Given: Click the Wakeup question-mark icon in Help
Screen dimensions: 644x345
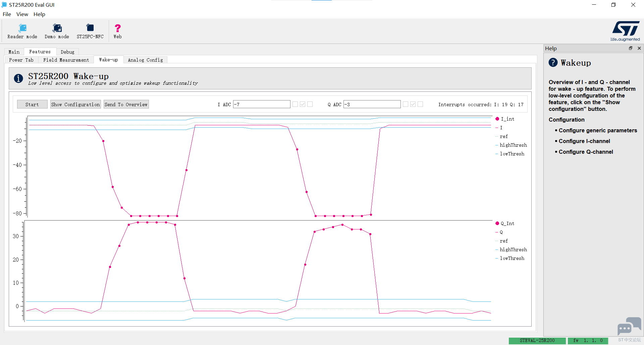Looking at the screenshot, I should [553, 63].
